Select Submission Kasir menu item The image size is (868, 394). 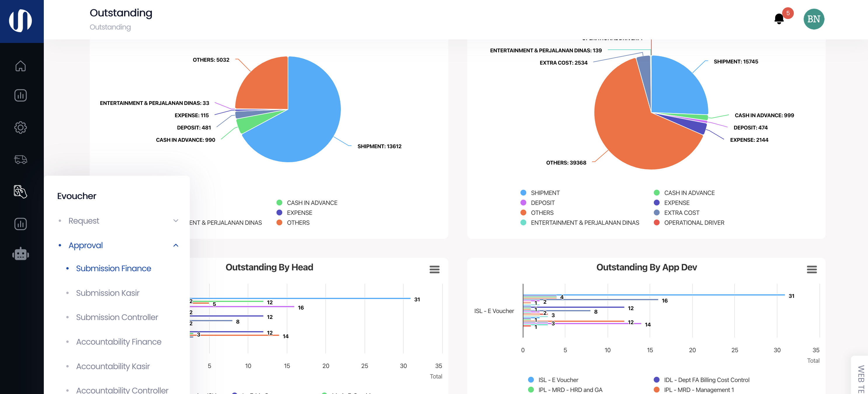[x=107, y=293]
